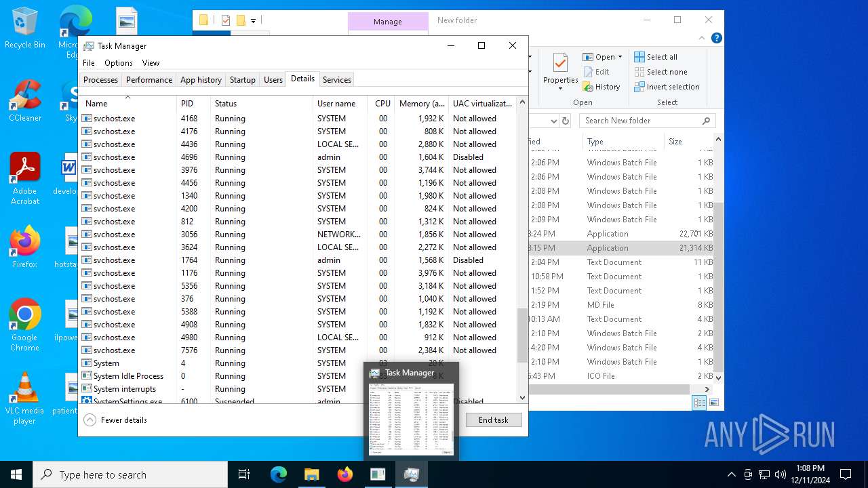Select svchost.exe row with PID 7576
This screenshot has height=488, width=868.
coord(298,350)
